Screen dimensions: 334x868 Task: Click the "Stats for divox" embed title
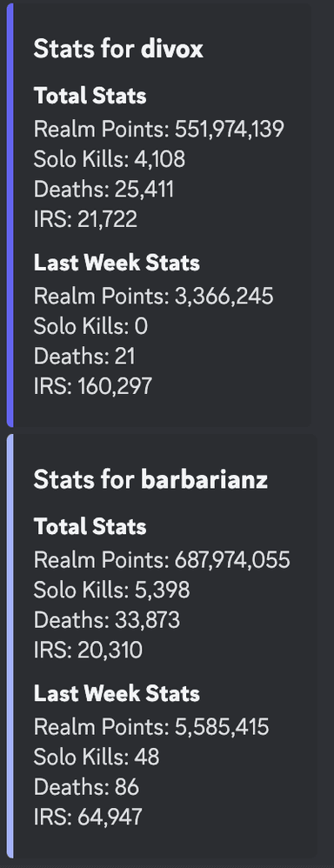tap(118, 49)
